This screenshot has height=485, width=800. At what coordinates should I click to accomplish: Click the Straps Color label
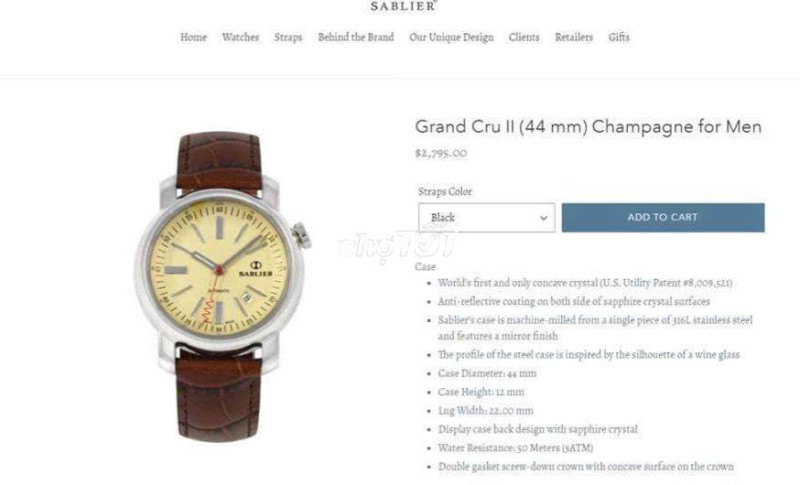(x=445, y=192)
